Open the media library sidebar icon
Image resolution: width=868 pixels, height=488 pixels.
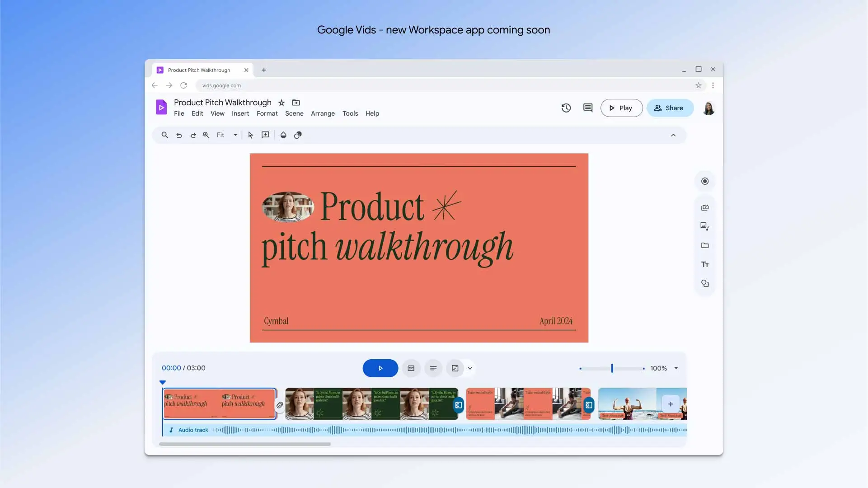coord(705,226)
